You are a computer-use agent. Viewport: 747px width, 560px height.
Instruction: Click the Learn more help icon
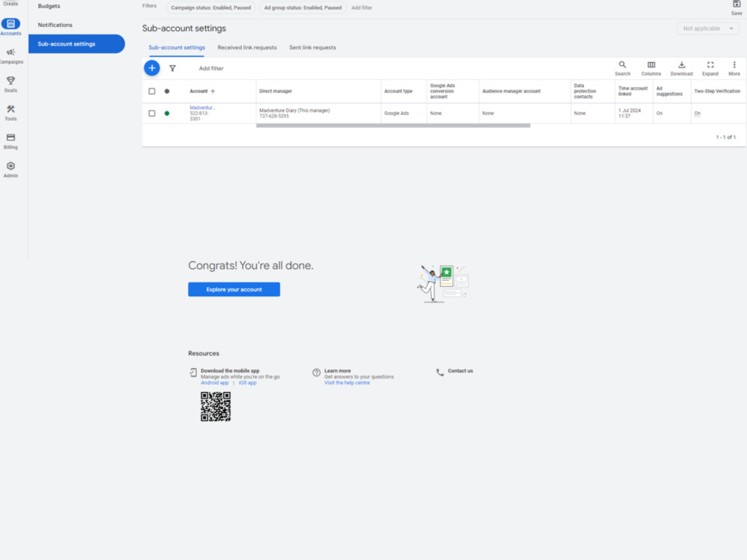click(x=316, y=373)
